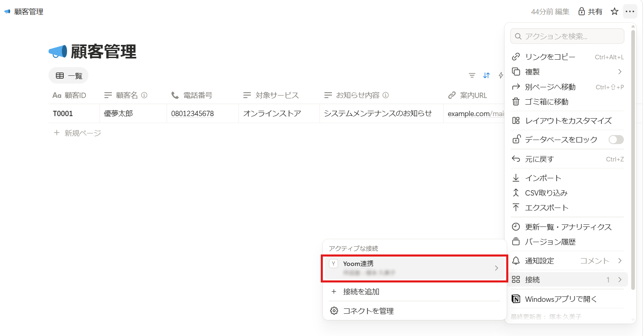Click the 顧客管理 breadcrumb title

[x=29, y=12]
